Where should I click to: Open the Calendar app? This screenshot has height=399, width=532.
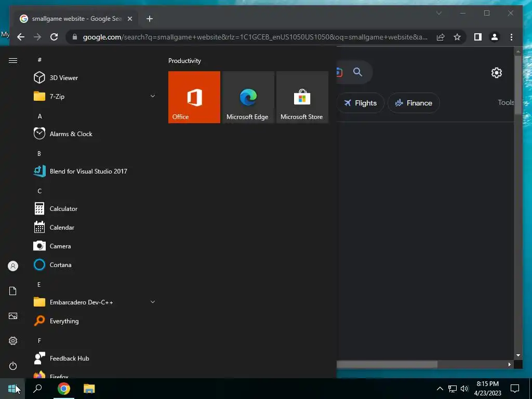[x=95, y=228]
